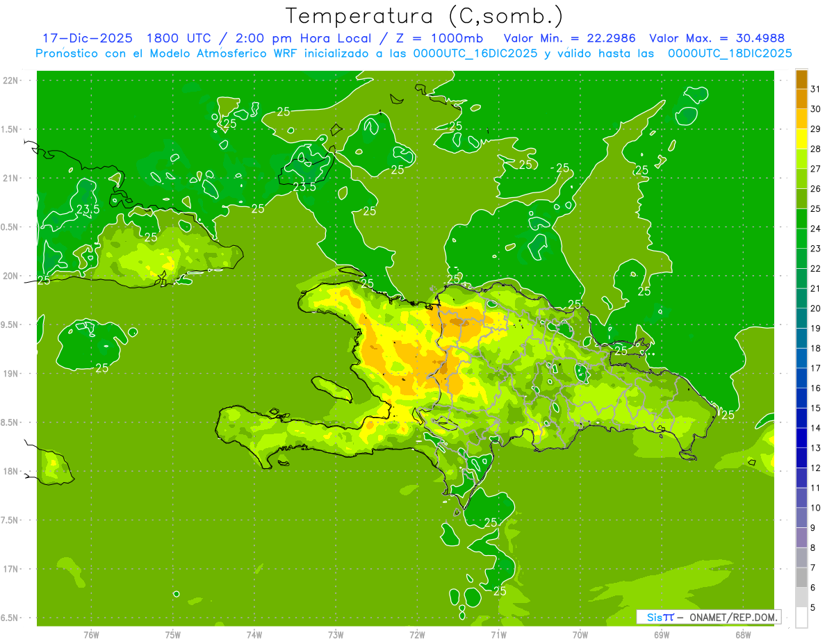
Task: Click the legend value 31
Action: tap(816, 88)
